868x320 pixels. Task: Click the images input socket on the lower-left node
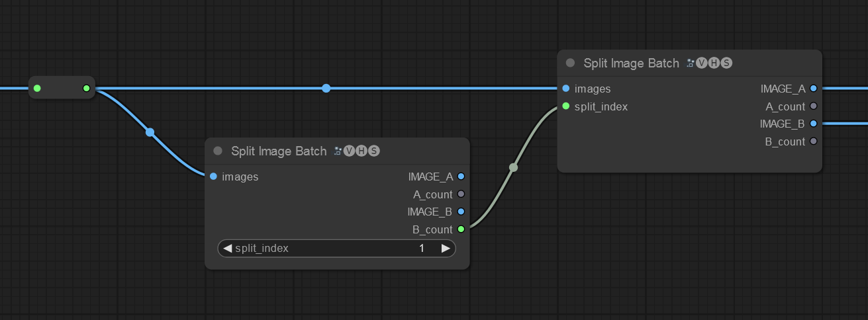[x=213, y=177]
